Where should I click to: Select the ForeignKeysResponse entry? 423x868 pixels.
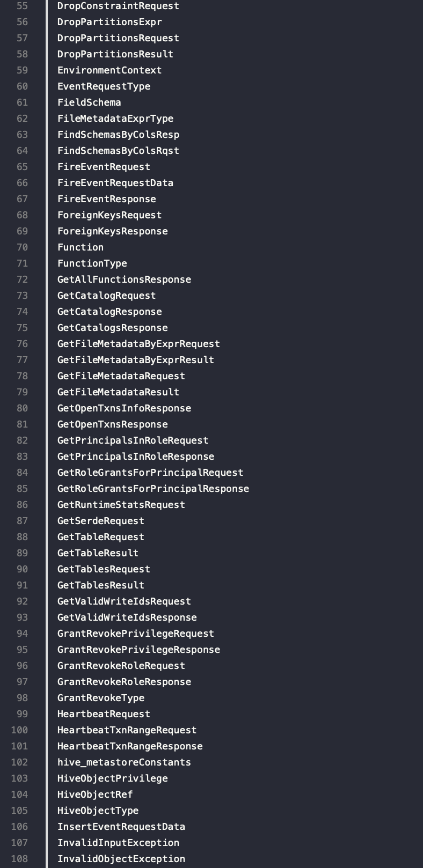pyautogui.click(x=113, y=231)
